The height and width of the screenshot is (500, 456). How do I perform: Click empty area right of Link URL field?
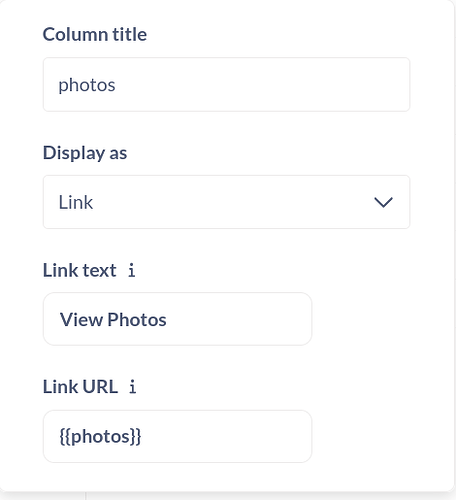point(362,436)
